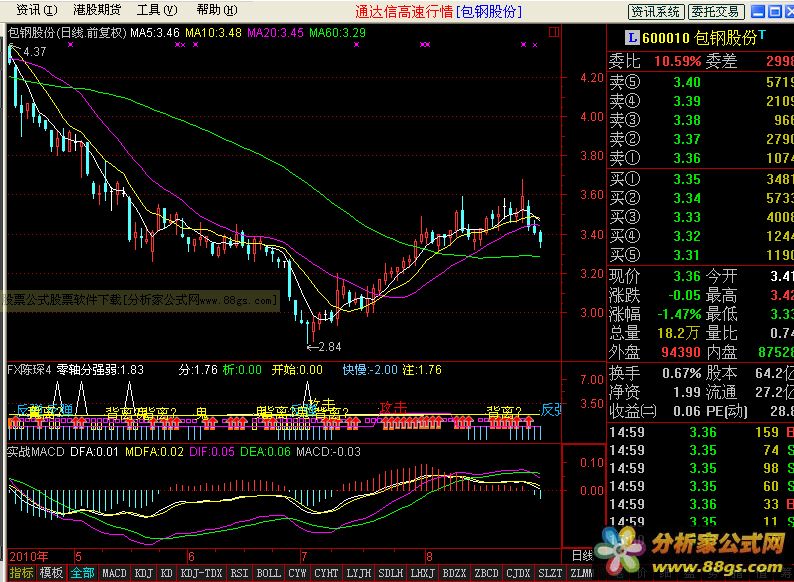Image resolution: width=794 pixels, height=582 pixels.
Task: Select the 指标 tab
Action: [x=21, y=573]
